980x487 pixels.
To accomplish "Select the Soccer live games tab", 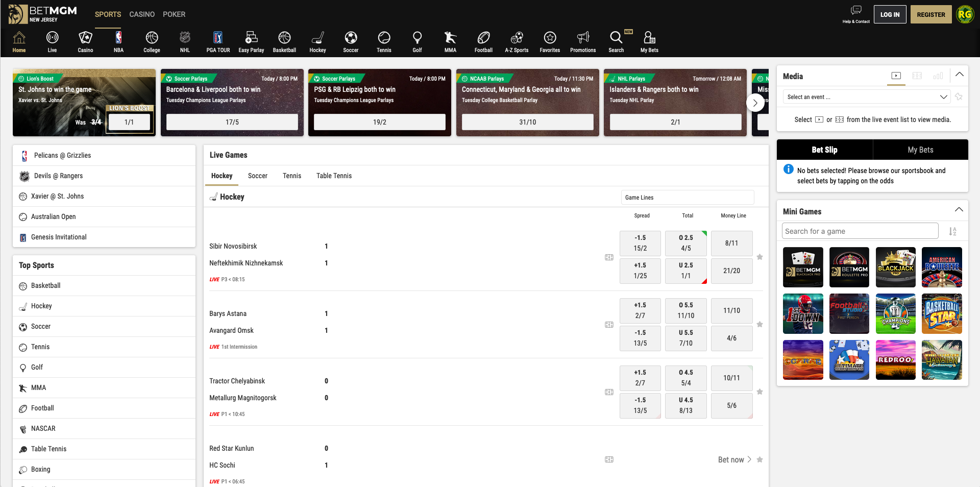I will tap(258, 176).
